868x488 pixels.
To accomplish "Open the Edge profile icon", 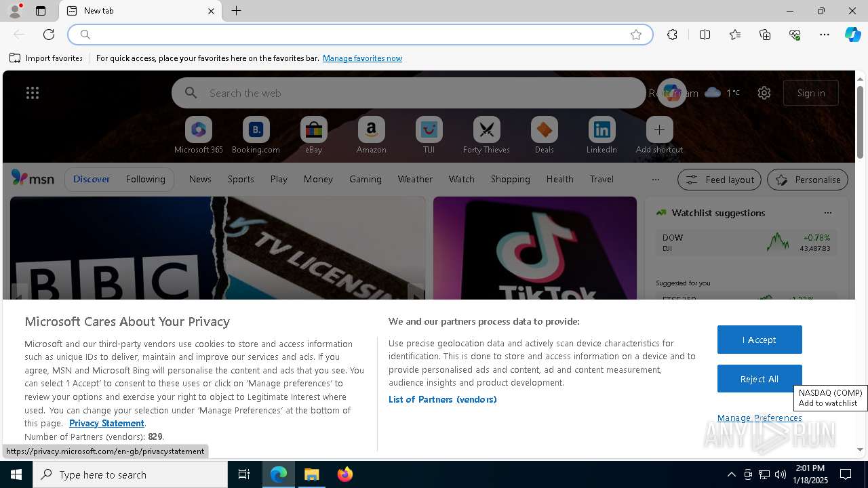I will [14, 11].
